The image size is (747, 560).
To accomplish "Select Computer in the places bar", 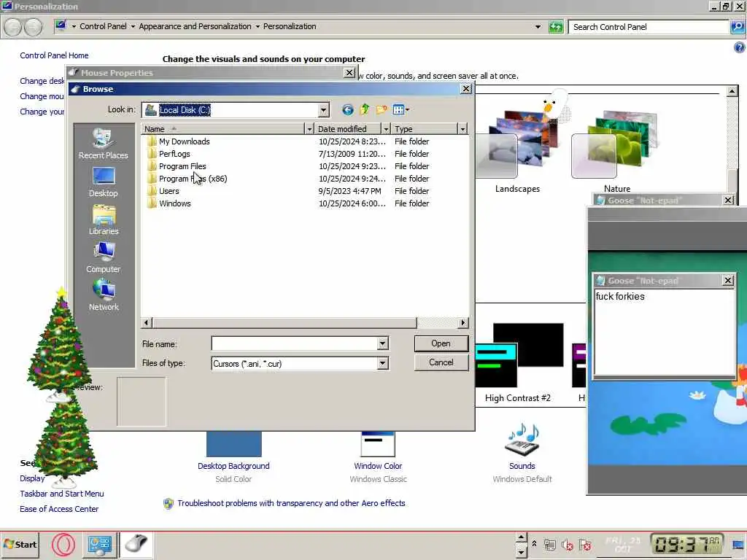I will point(104,257).
